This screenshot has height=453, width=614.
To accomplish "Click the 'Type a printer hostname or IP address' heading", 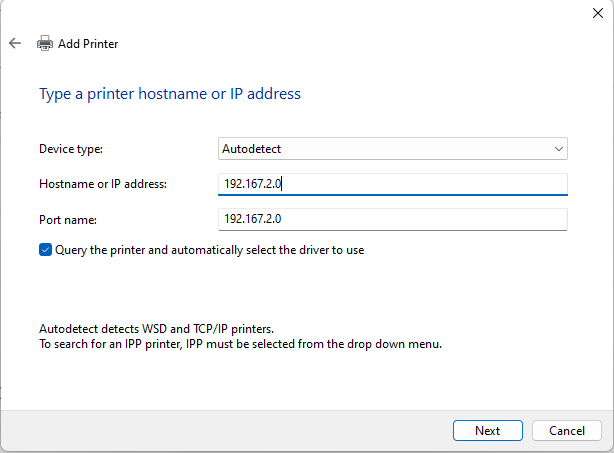I will [169, 94].
